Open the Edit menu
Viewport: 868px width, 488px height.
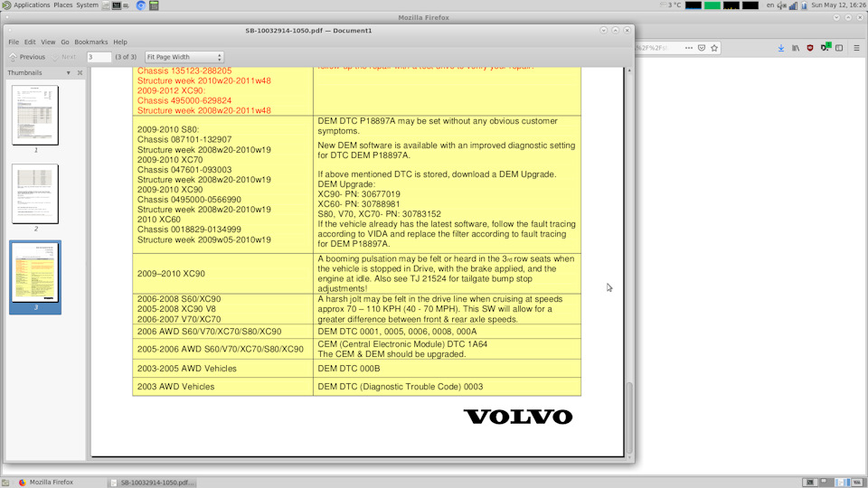[x=30, y=42]
